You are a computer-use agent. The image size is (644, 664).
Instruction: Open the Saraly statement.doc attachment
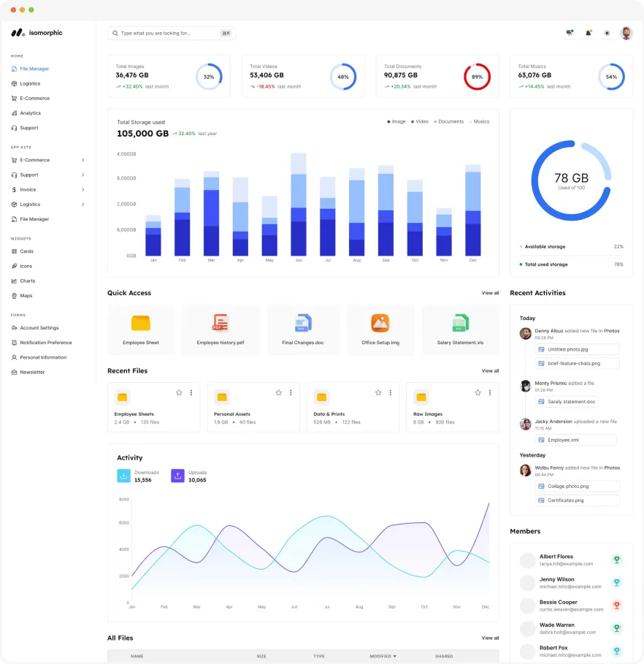point(567,402)
